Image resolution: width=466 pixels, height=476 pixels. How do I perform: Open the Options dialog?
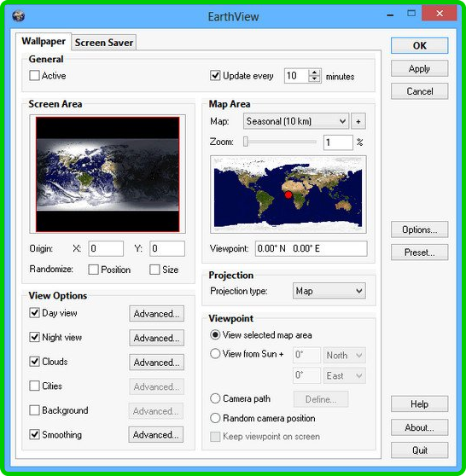point(419,229)
